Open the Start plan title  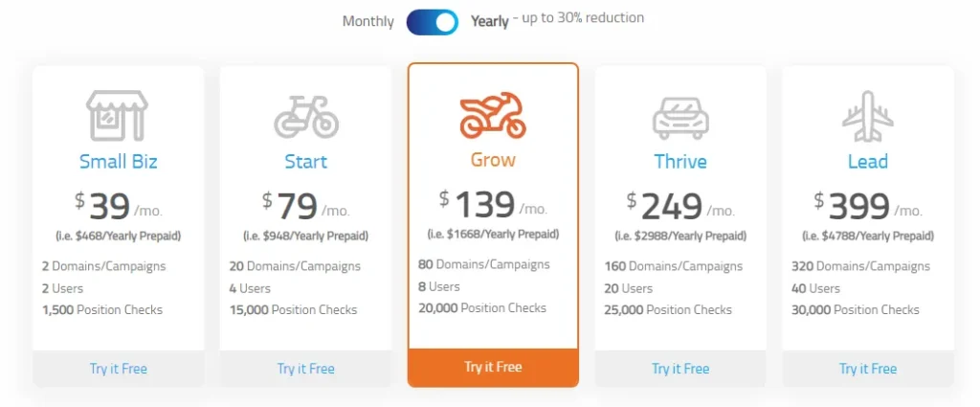click(x=305, y=161)
